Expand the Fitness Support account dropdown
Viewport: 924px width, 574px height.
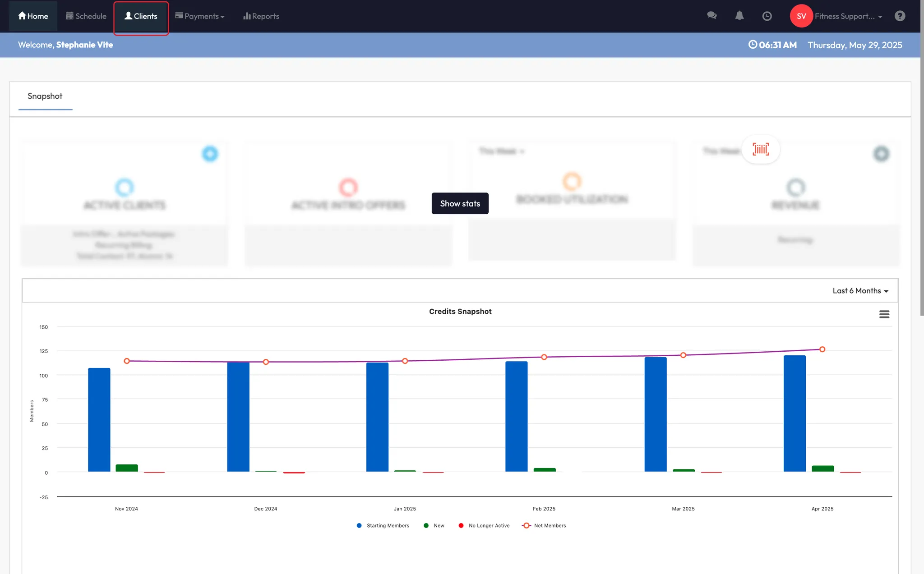tap(848, 16)
